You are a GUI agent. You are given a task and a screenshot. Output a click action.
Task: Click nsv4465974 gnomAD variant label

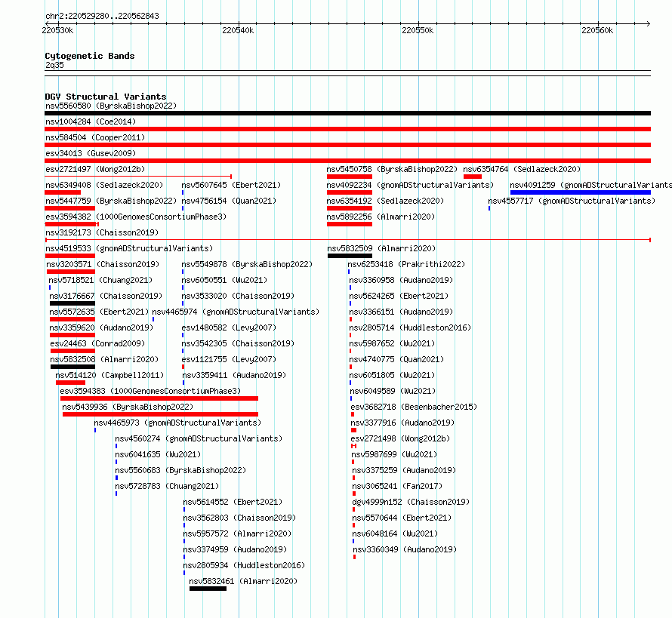tap(236, 312)
